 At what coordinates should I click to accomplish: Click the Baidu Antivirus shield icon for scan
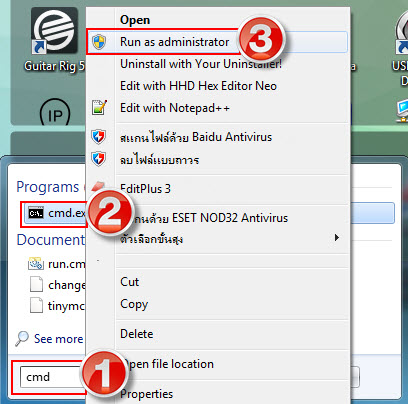[x=99, y=137]
